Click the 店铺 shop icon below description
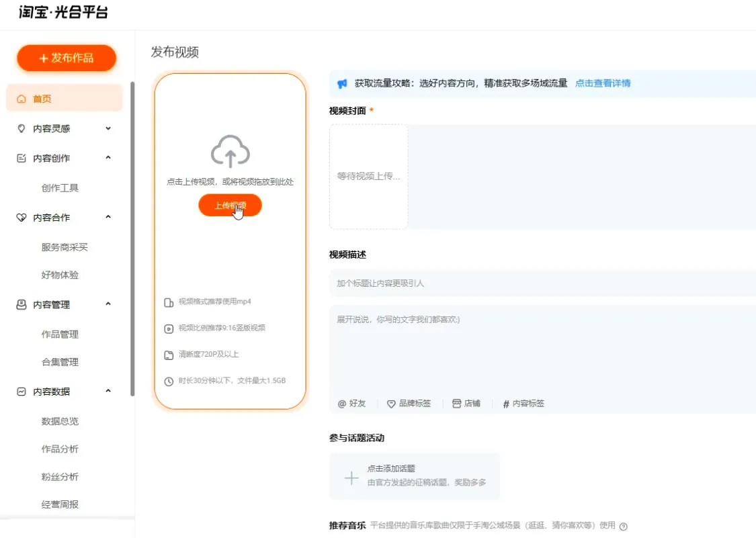 click(456, 403)
